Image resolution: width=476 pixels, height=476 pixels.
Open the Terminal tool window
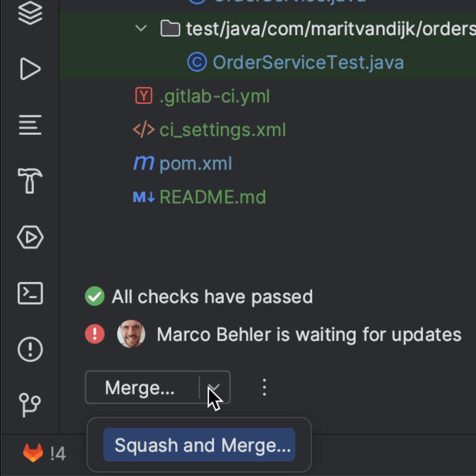point(30,294)
